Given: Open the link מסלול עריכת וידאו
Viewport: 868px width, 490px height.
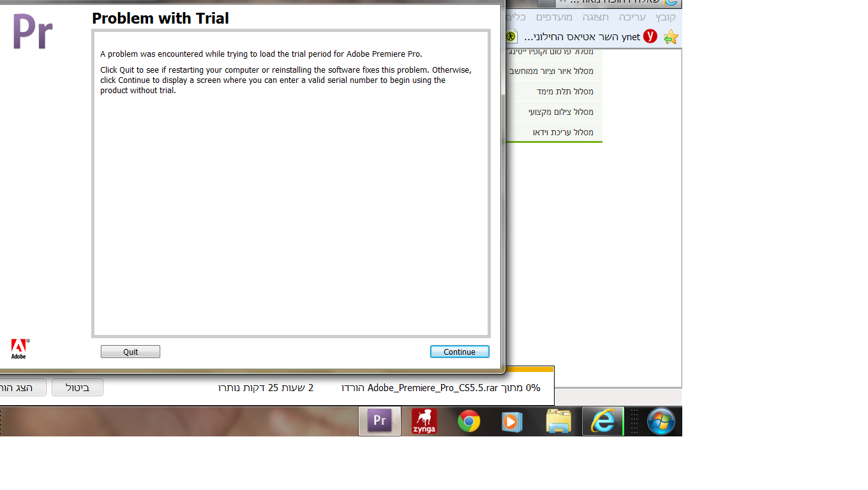Looking at the screenshot, I should coord(563,132).
